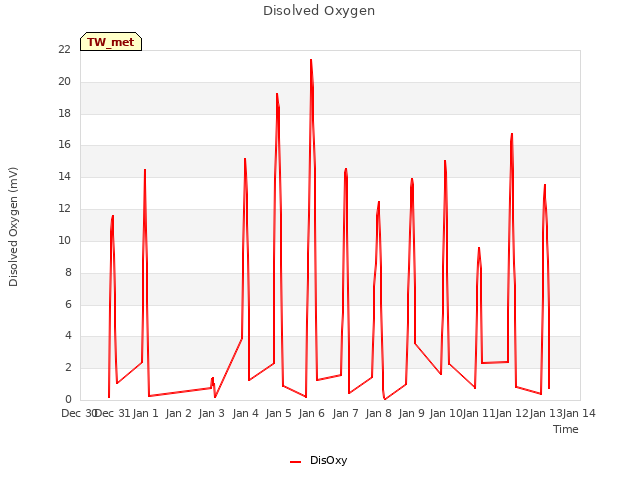
Task: Click the y-axis tick value 8
Action: 68,272
